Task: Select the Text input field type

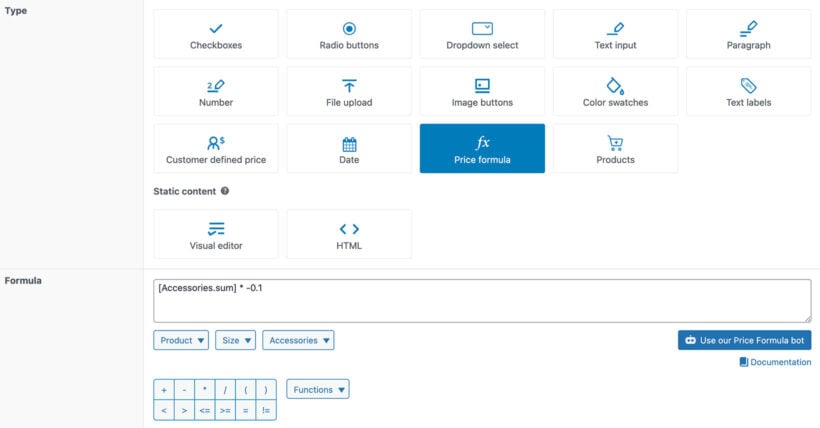Action: pos(616,34)
